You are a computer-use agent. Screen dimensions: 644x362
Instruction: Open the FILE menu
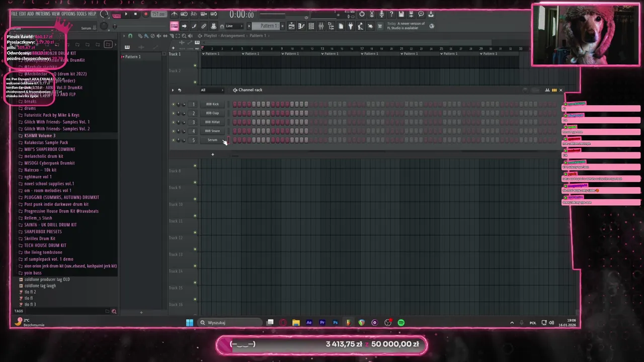(x=14, y=14)
